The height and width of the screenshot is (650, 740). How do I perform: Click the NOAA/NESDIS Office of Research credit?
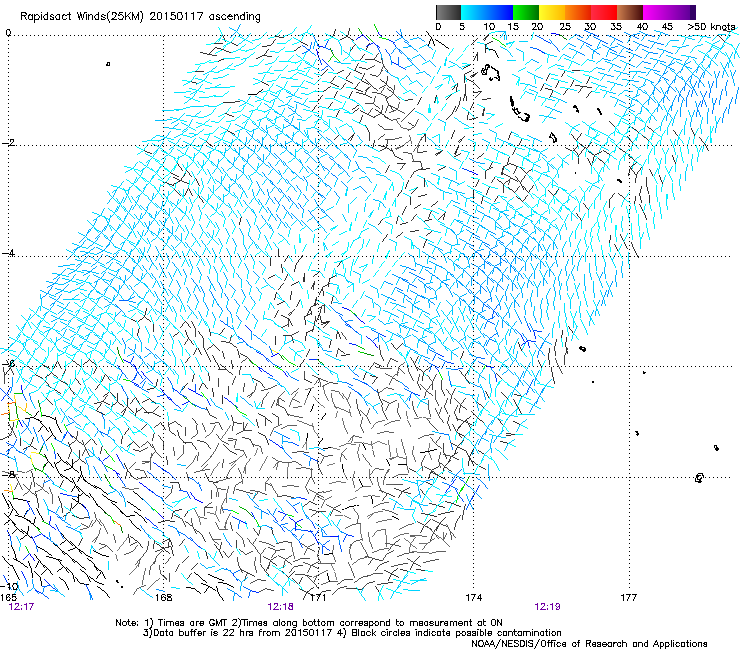(589, 644)
